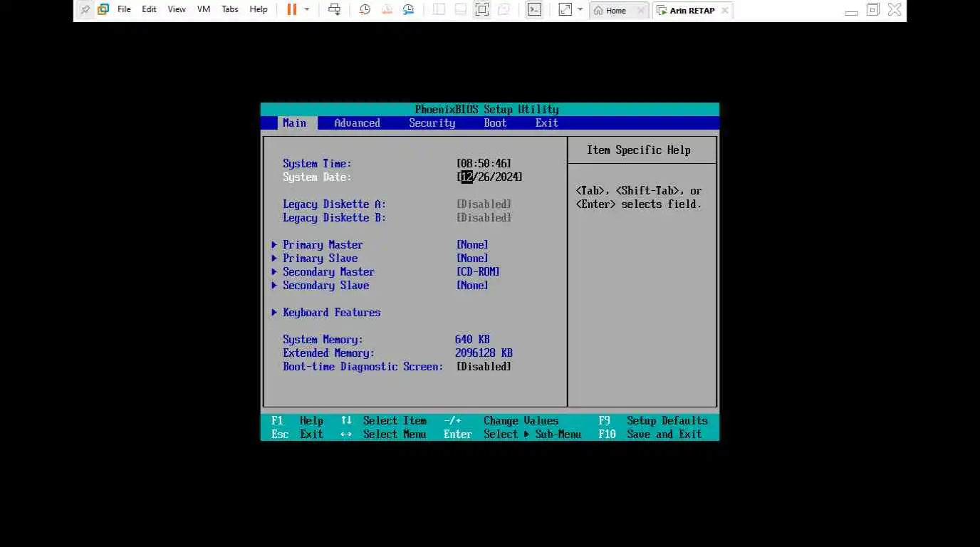Click the stretch guest display icon
The image size is (980, 547).
point(565,10)
